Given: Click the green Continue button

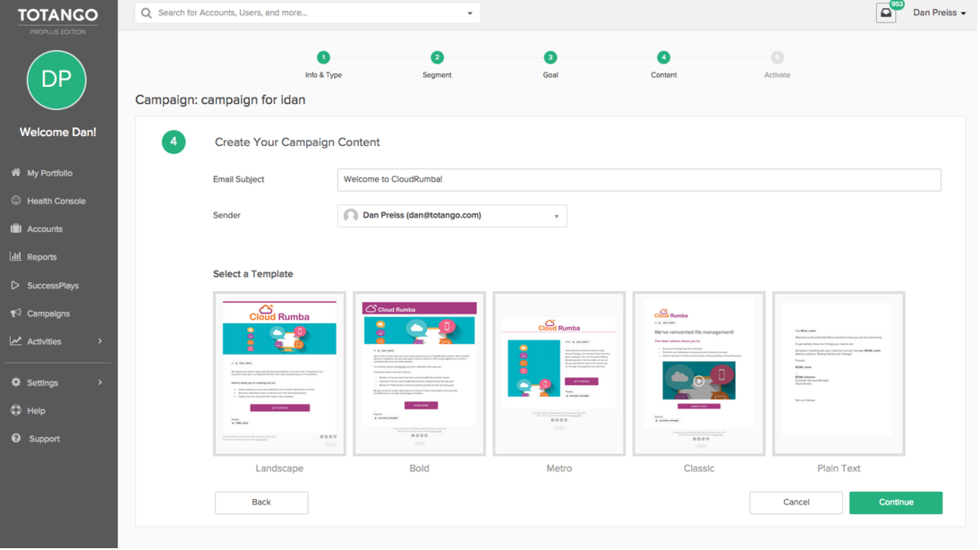Looking at the screenshot, I should 896,503.
